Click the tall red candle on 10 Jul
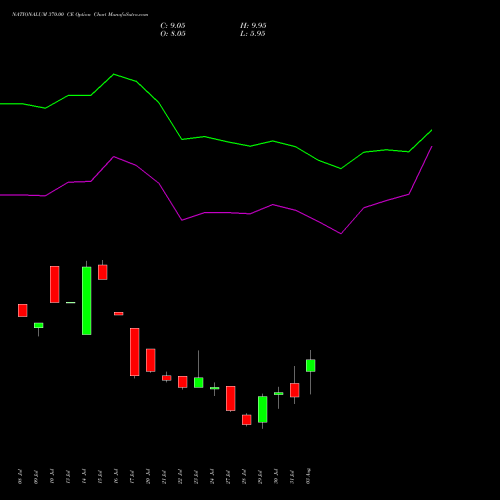 click(x=55, y=284)
